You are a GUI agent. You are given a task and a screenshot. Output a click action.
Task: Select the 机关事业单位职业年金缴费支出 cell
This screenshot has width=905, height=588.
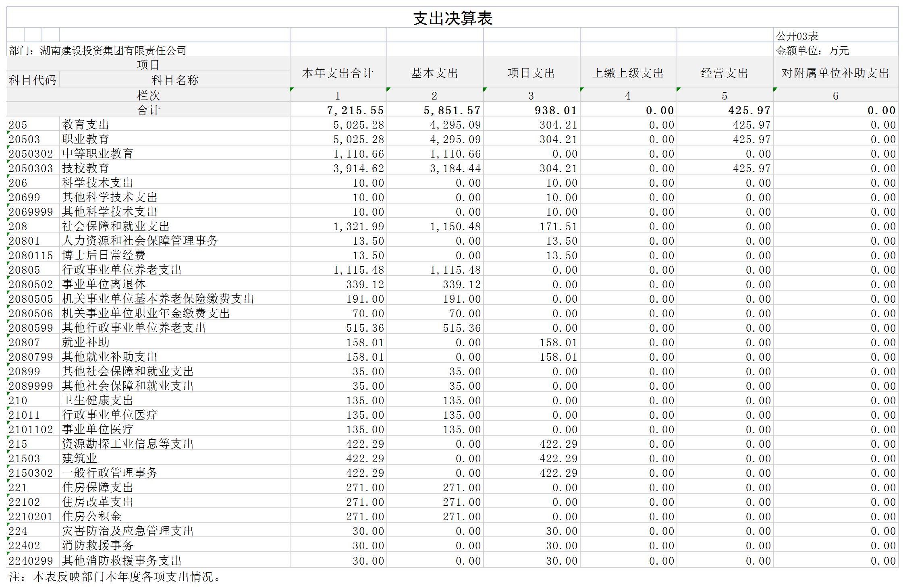174,313
